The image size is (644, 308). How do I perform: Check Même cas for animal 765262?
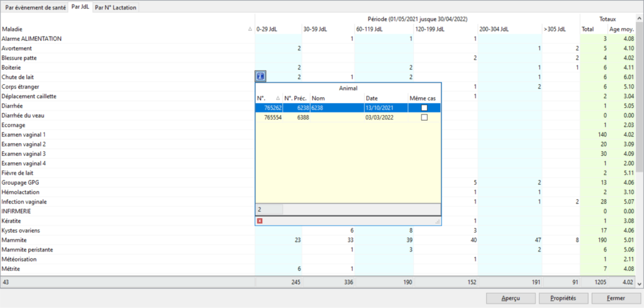pyautogui.click(x=425, y=108)
